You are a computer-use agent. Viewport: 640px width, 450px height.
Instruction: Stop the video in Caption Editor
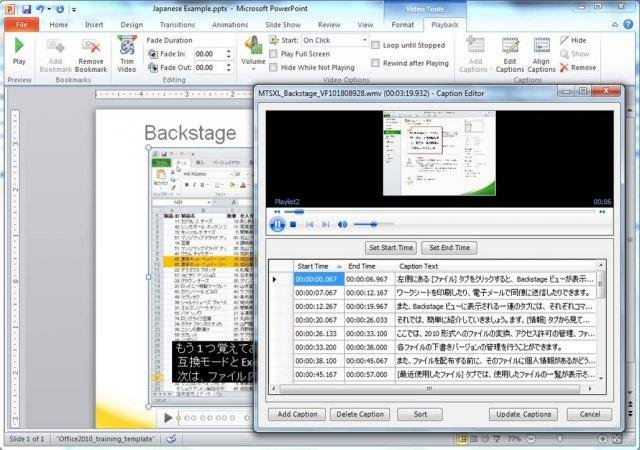[293, 224]
